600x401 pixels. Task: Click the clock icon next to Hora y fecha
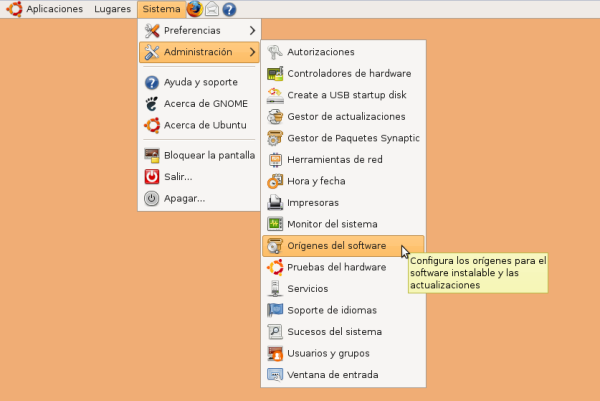(275, 181)
